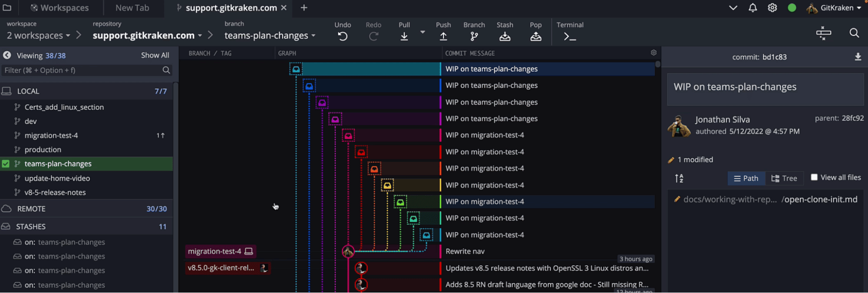
Task: Select commit Updates v8.5 release notes with OpenSSL
Action: pyautogui.click(x=547, y=268)
